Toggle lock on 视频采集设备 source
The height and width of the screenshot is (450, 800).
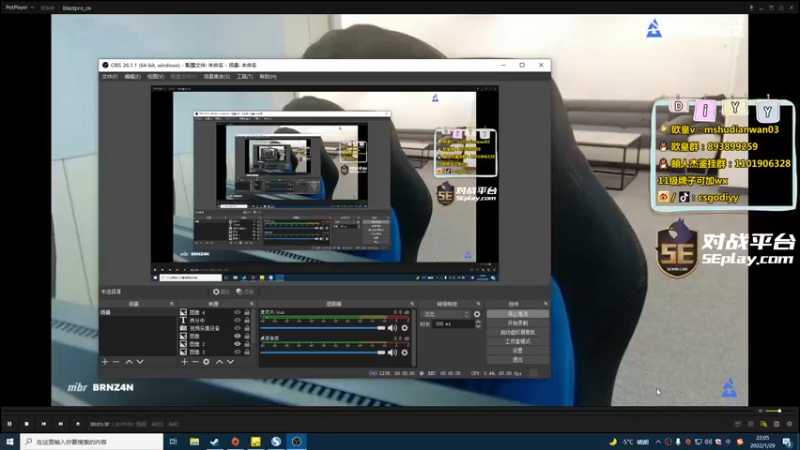[x=247, y=328]
